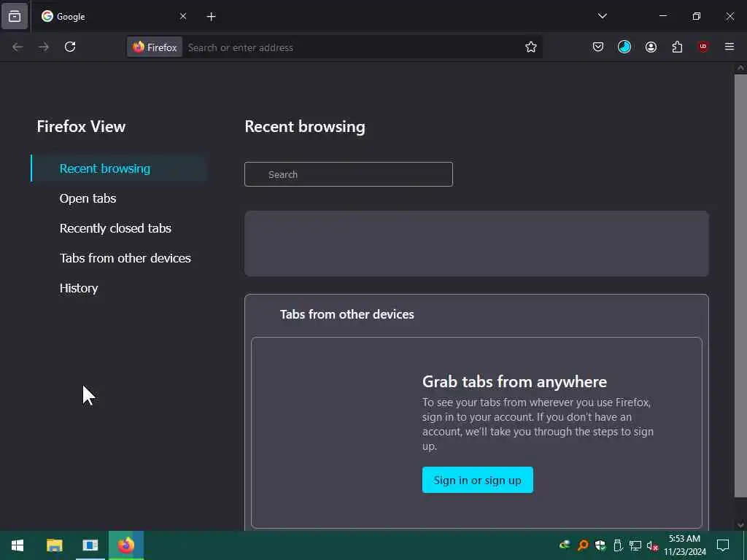Open the Firefox View button

[15, 16]
